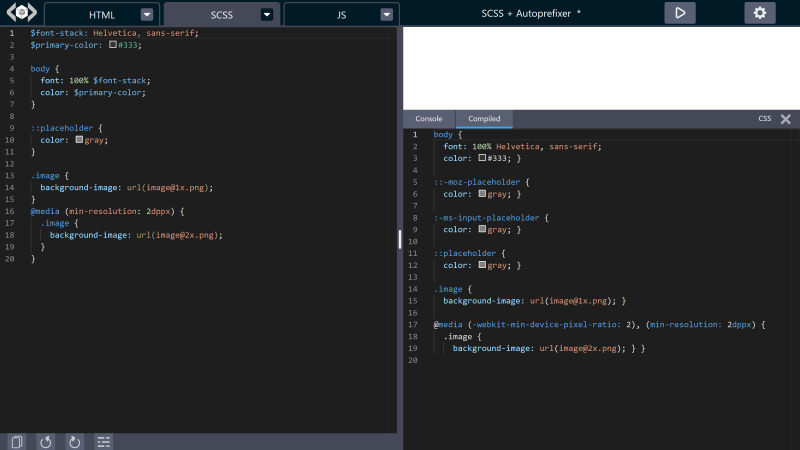Click the copy code icon
The width and height of the screenshot is (800, 450).
pyautogui.click(x=17, y=441)
